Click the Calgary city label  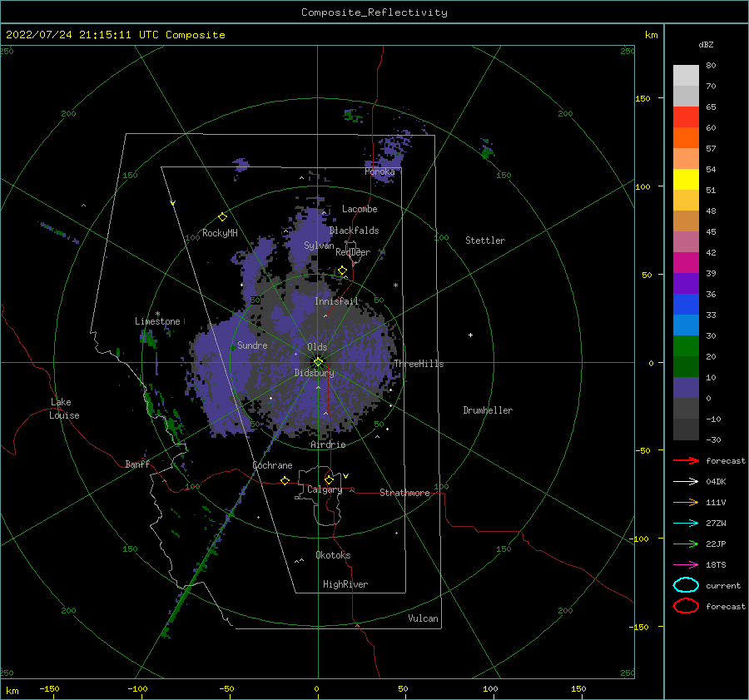point(325,489)
